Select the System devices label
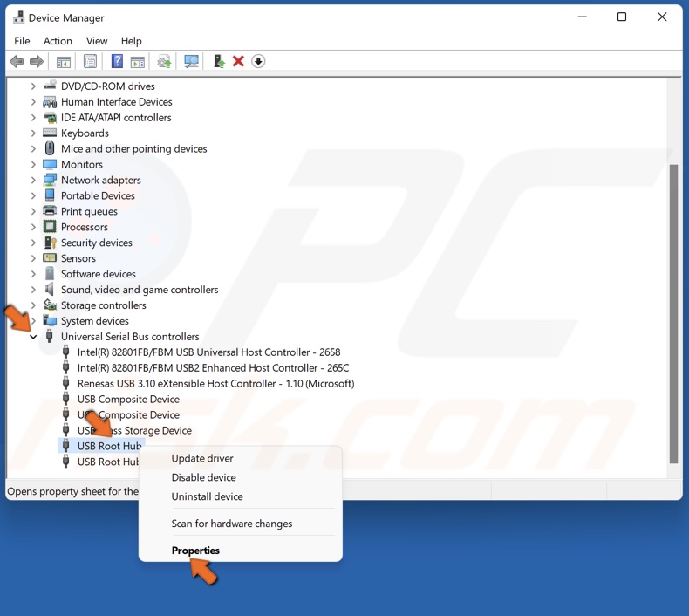This screenshot has width=689, height=616. coord(95,321)
